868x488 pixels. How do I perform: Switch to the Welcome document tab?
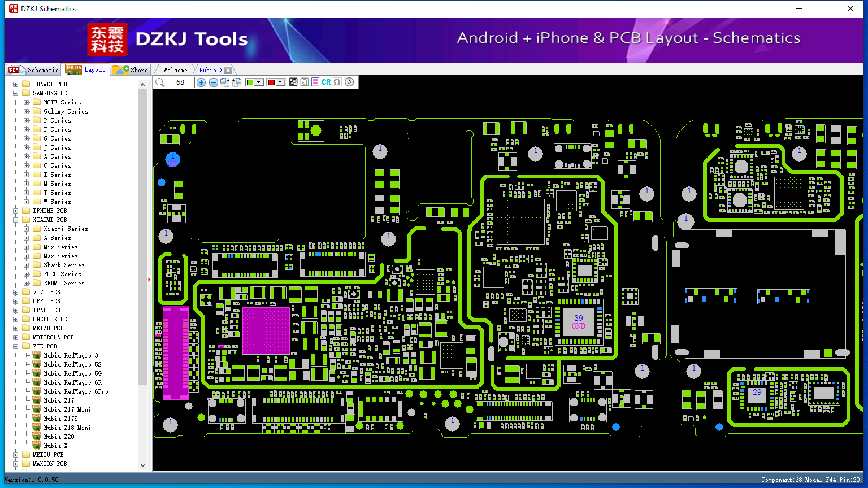point(175,70)
